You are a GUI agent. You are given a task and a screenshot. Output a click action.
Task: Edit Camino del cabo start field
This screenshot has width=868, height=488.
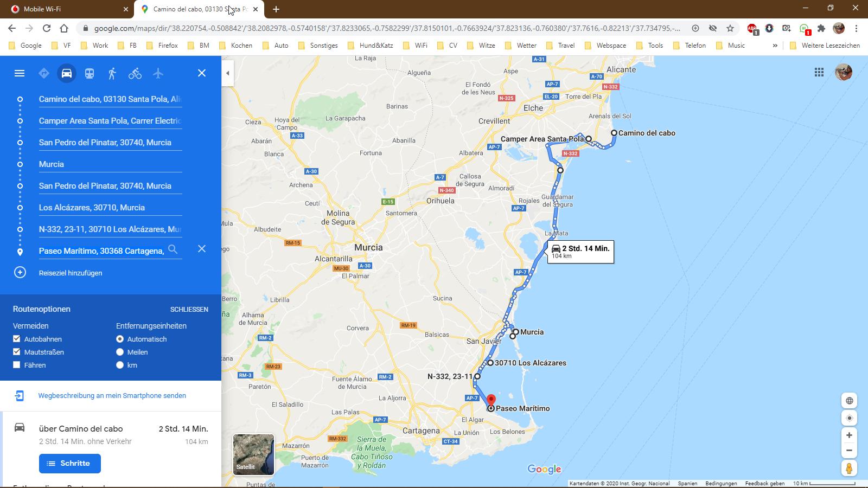pos(110,99)
